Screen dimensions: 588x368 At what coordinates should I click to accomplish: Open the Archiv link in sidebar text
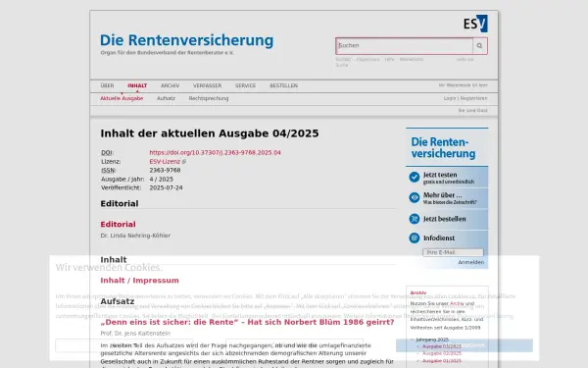(457, 303)
